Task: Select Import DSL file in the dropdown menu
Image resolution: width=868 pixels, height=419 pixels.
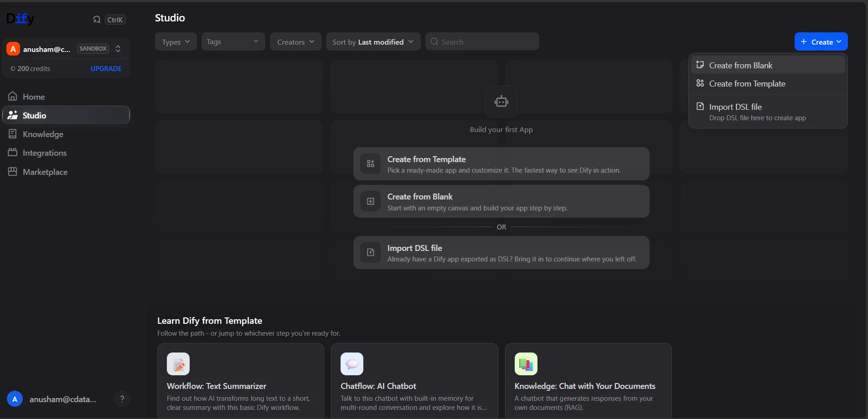Action: tap(768, 112)
